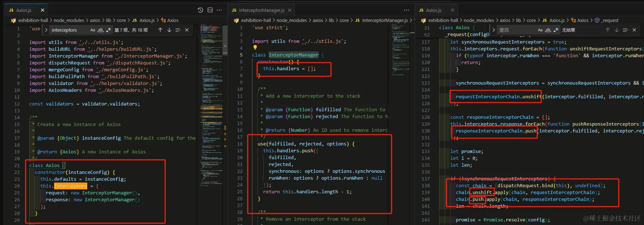Open Axios.js breadcrumb in left editor

coord(147,20)
